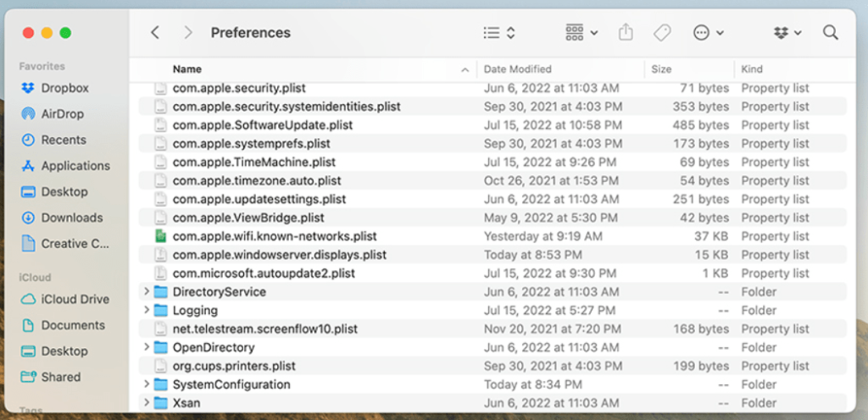
Task: Click the DirectoryService folder icon
Action: [160, 292]
